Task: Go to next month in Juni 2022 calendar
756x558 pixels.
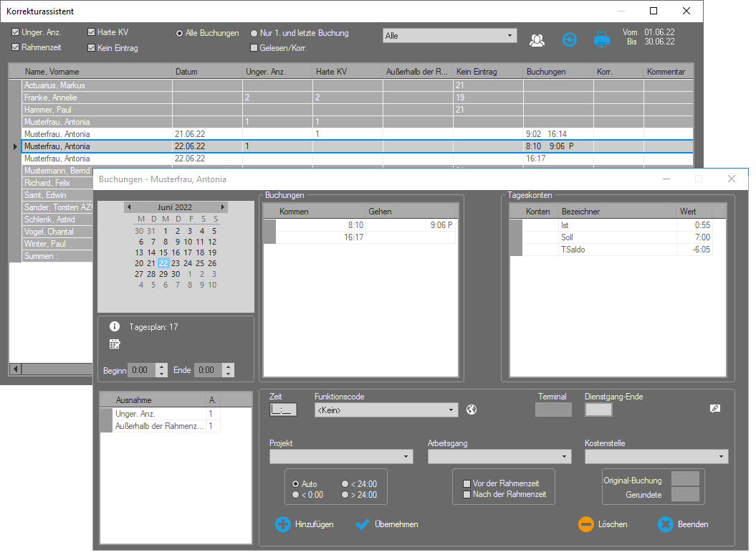Action: (x=223, y=207)
